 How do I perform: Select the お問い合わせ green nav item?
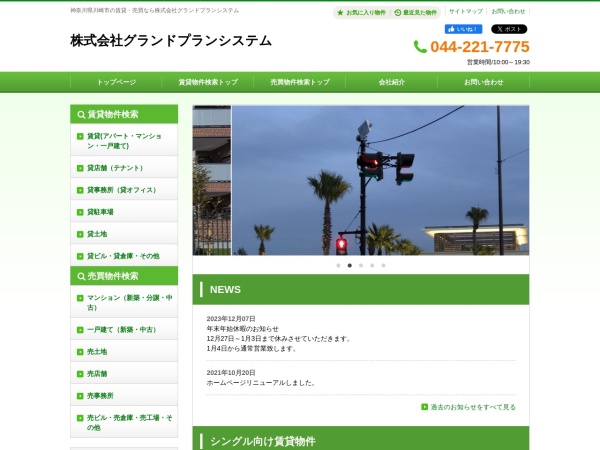tap(484, 82)
